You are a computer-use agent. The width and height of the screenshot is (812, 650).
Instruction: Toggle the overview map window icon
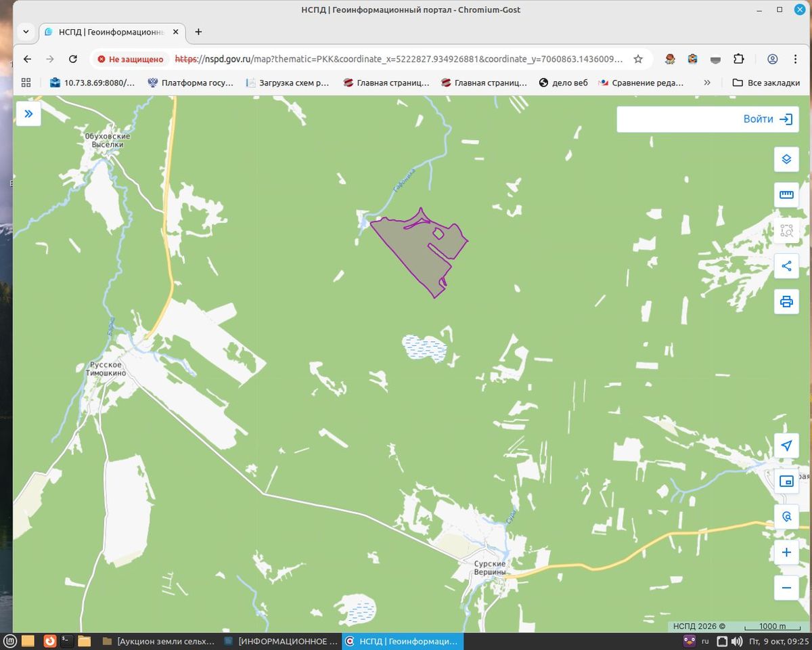(x=786, y=481)
